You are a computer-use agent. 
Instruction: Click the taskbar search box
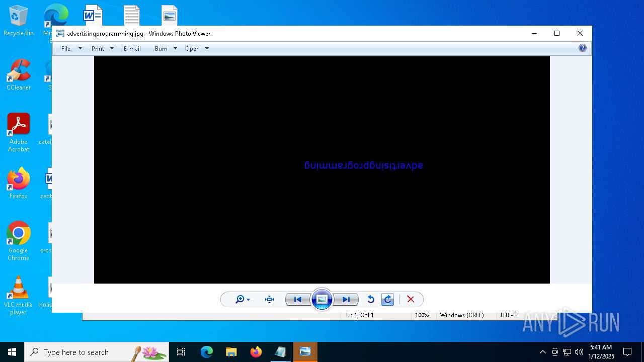click(97, 352)
